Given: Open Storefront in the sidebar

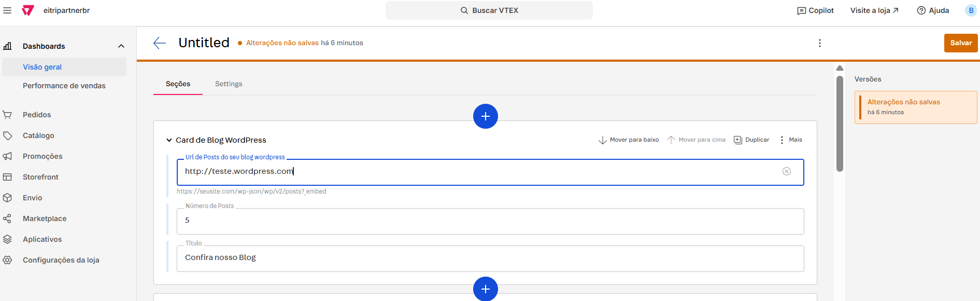Looking at the screenshot, I should tap(40, 177).
